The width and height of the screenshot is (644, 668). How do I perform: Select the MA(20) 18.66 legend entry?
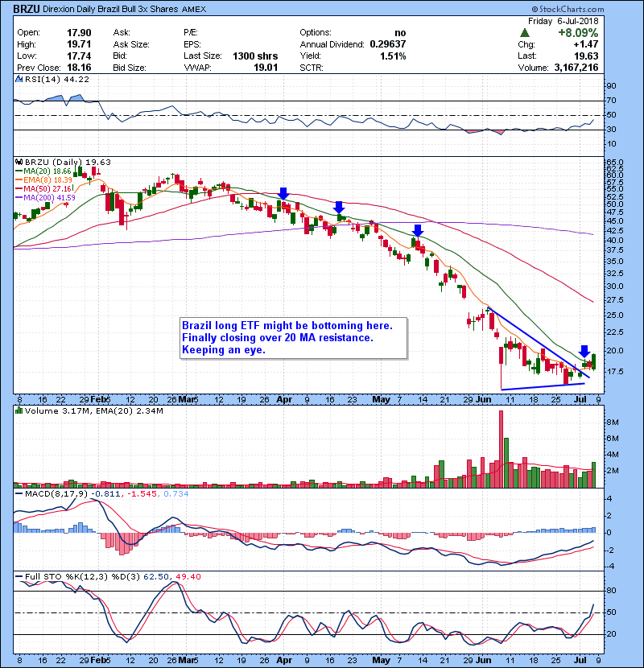43,171
